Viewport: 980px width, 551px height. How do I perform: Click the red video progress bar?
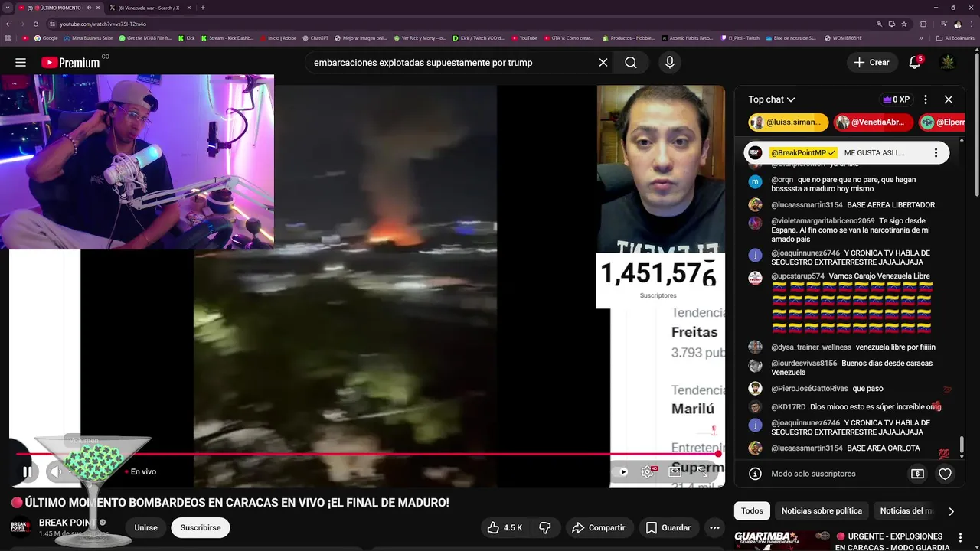coord(367,455)
